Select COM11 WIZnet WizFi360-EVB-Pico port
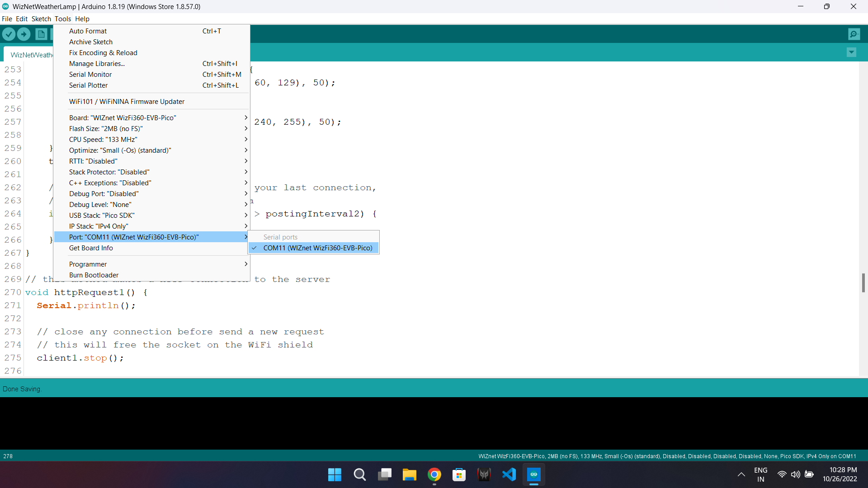Image resolution: width=868 pixels, height=488 pixels. [x=318, y=248]
